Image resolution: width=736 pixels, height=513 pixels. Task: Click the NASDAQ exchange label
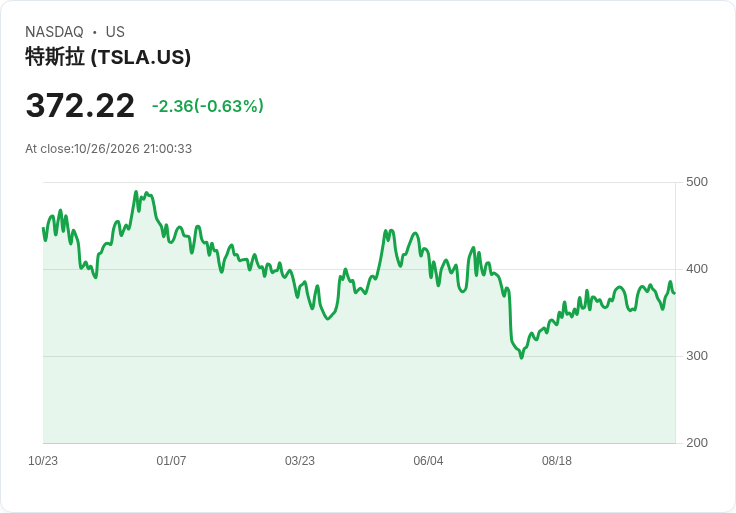[x=54, y=32]
